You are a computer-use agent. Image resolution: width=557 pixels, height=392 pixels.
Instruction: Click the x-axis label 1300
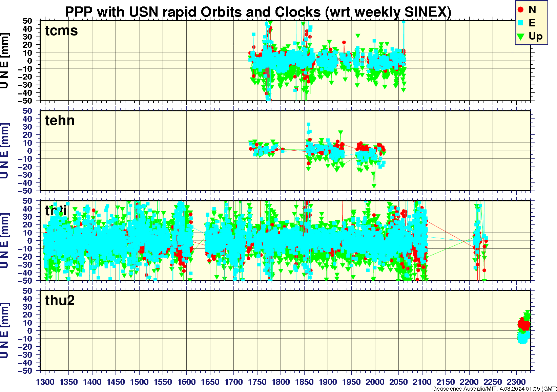click(x=45, y=382)
